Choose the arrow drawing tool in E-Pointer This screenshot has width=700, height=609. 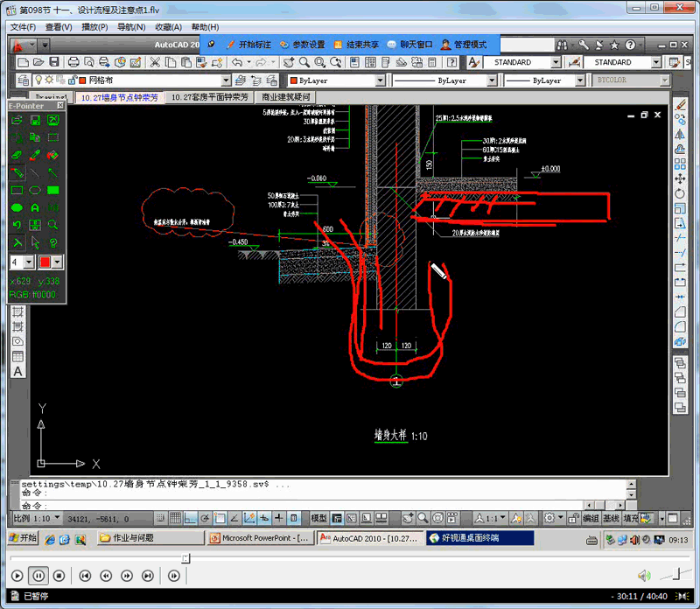click(53, 172)
